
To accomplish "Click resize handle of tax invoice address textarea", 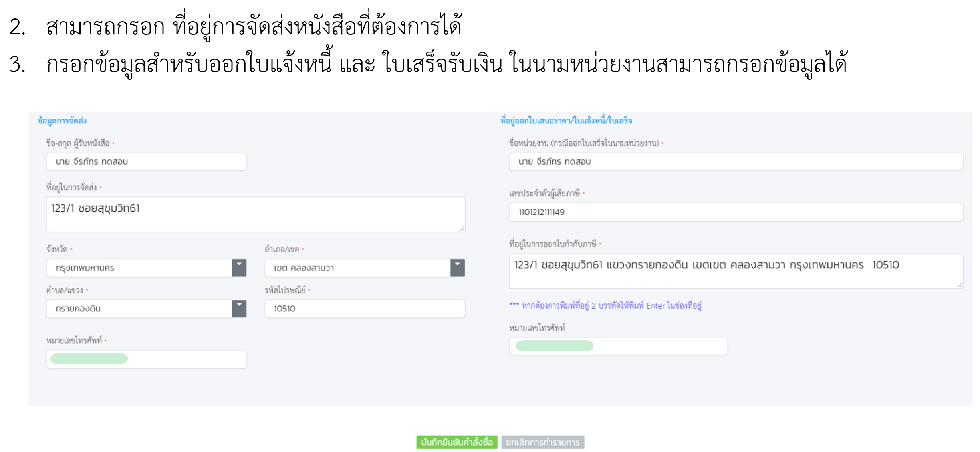I will [x=960, y=285].
